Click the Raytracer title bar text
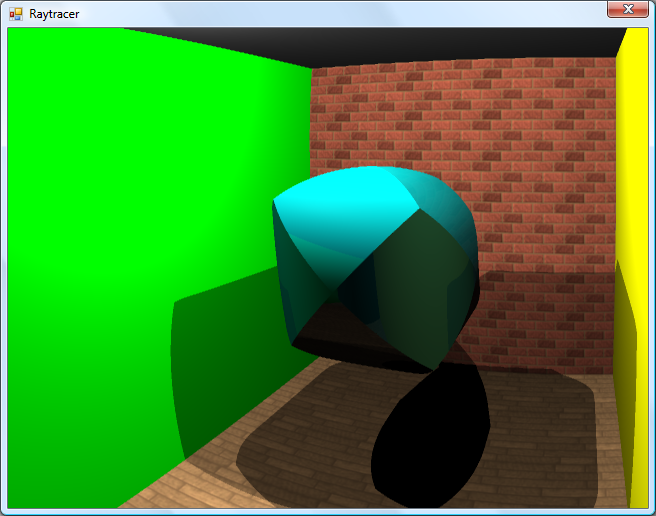Viewport: 656px width, 516px height. point(54,14)
